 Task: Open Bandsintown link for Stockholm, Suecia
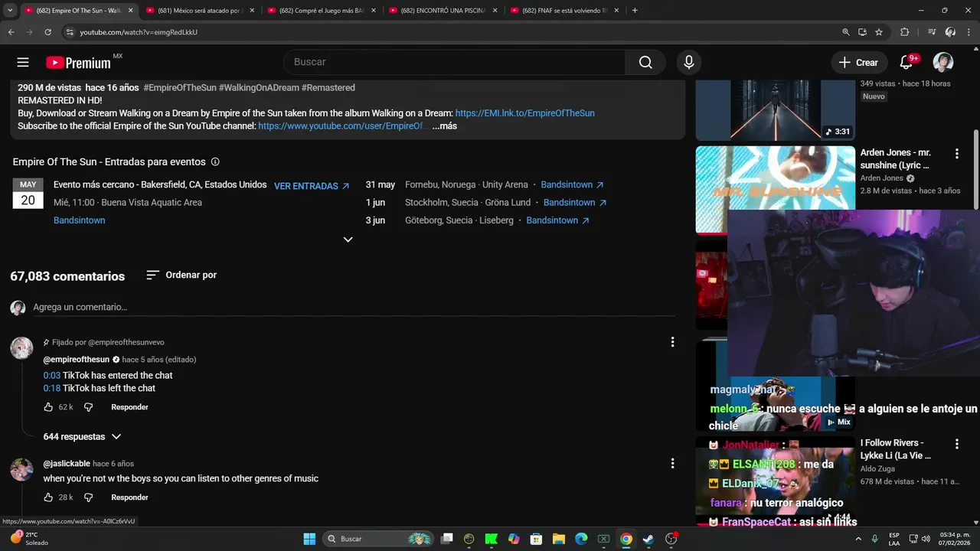[x=575, y=203]
